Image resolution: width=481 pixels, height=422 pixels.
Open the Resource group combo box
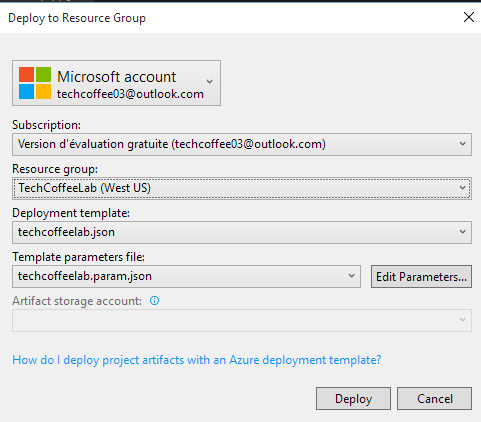(242, 188)
